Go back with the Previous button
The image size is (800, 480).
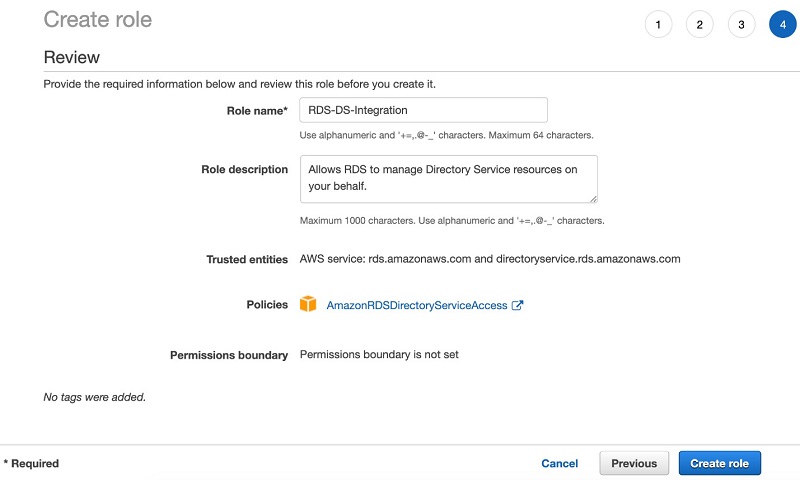pos(634,463)
